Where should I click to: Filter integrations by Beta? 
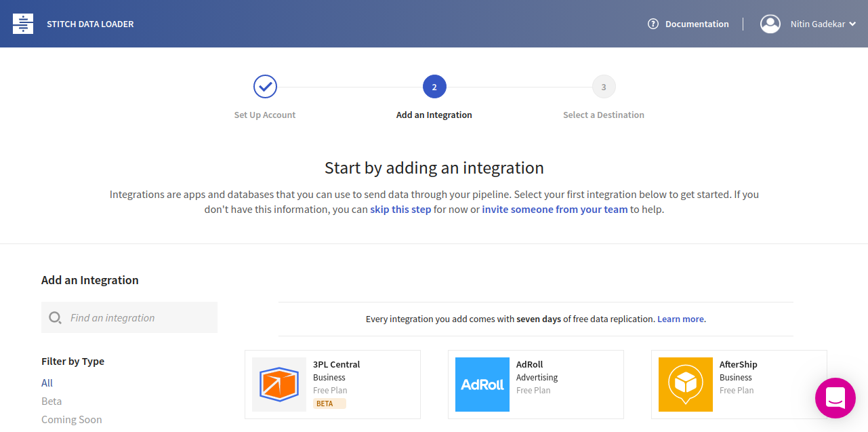point(51,401)
